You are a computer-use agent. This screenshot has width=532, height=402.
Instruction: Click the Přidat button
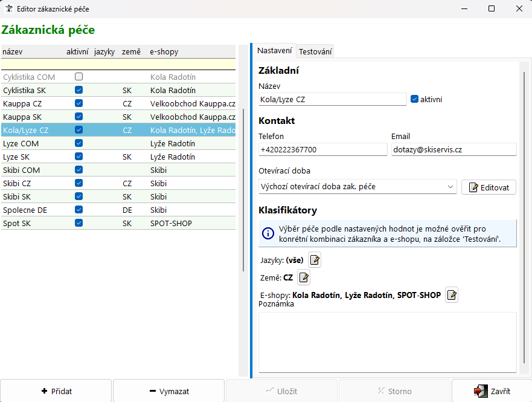click(56, 391)
